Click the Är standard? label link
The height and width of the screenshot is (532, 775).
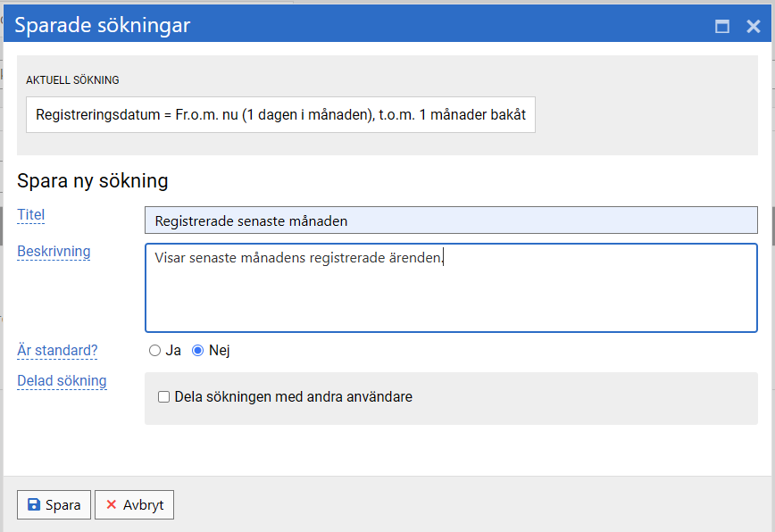[x=57, y=350]
